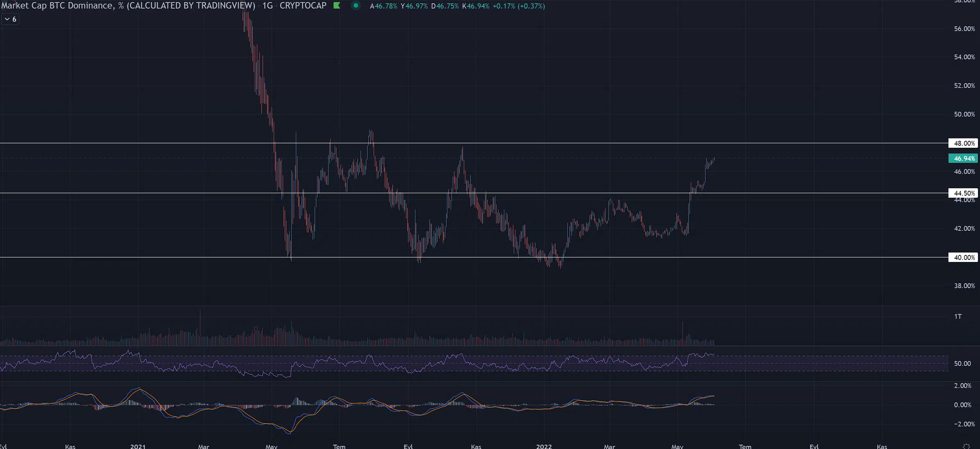Select the 44.50% horizontal line price label
The height and width of the screenshot is (449, 980).
click(x=963, y=193)
